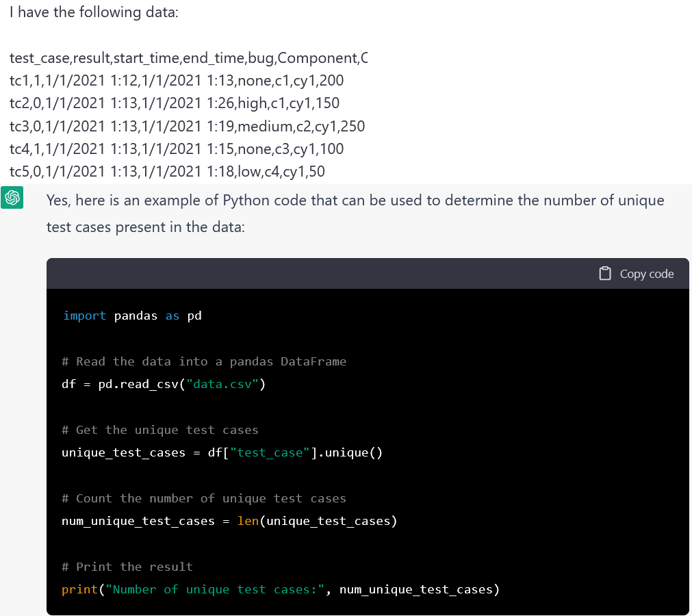The width and height of the screenshot is (692, 616).
Task: Click the line calling .unique() on test_case
Action: point(222,452)
